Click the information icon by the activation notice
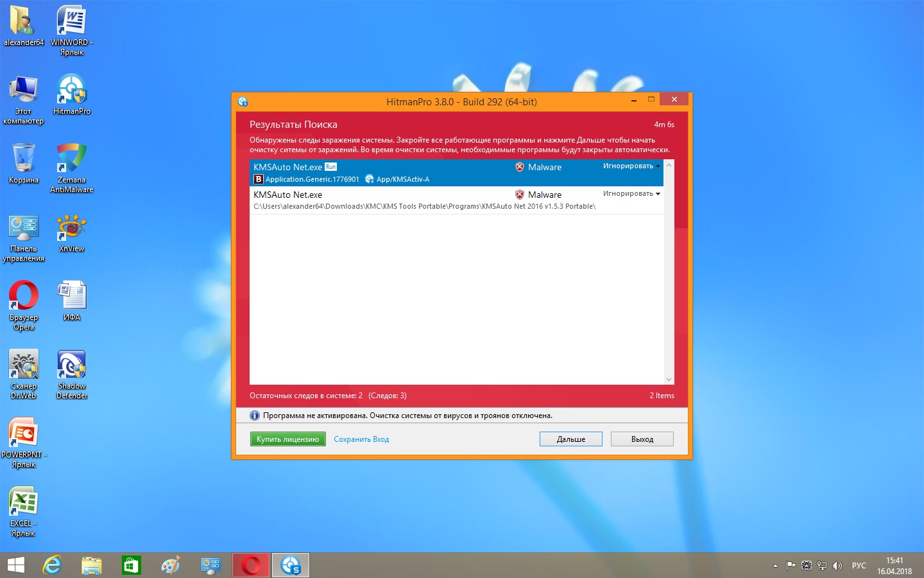Screen dimensions: 924x578 coord(255,416)
